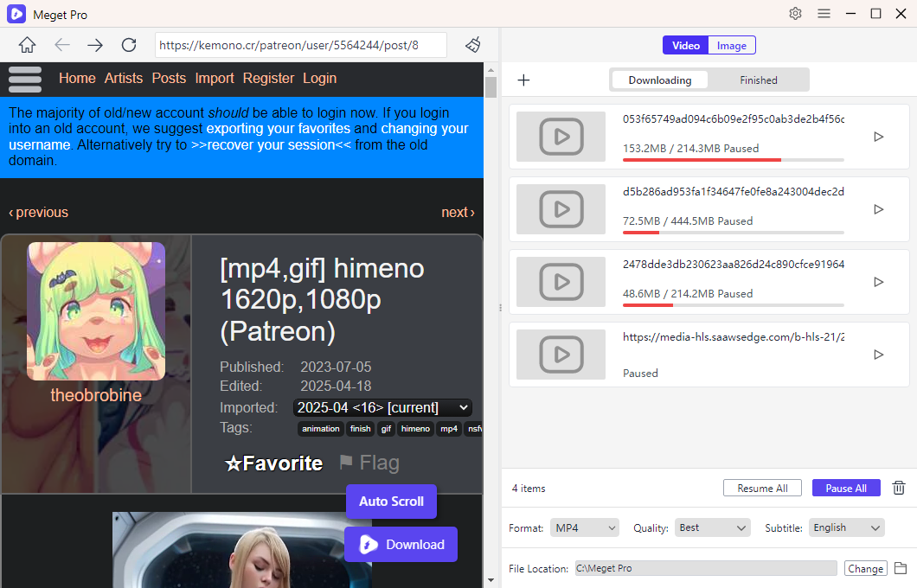Open the Downloading tab
Viewport: 917px width, 588px height.
coord(660,80)
